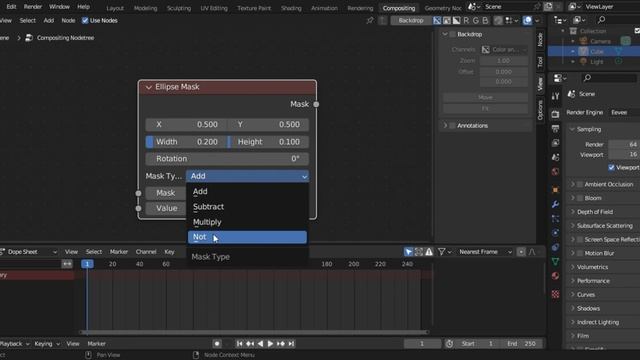Expand the Annotations panel
640x360 pixels.
(x=445, y=126)
